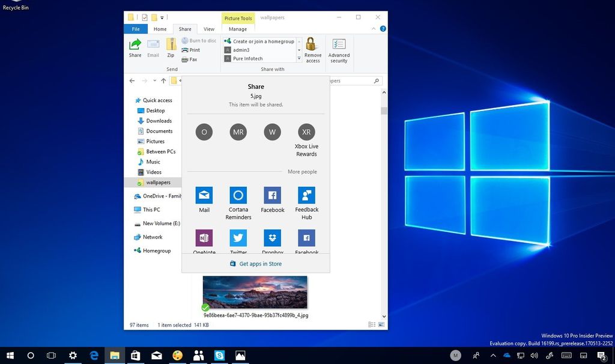Open the Skype taskbar icon
615x364 pixels.
coord(219,356)
